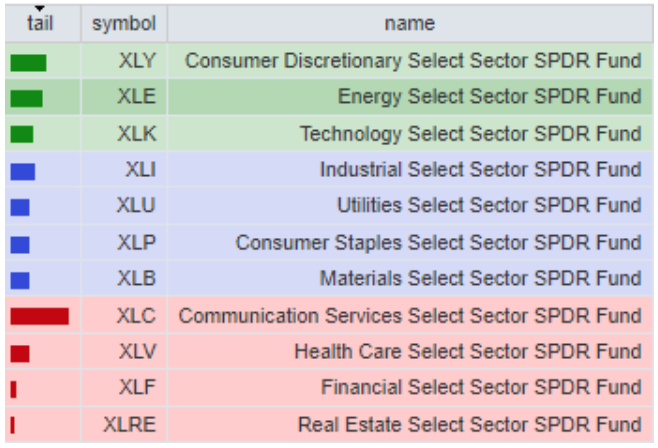Select Utilities Select Sector SPDR Fund row
This screenshot has height=448, width=658.
pos(488,206)
